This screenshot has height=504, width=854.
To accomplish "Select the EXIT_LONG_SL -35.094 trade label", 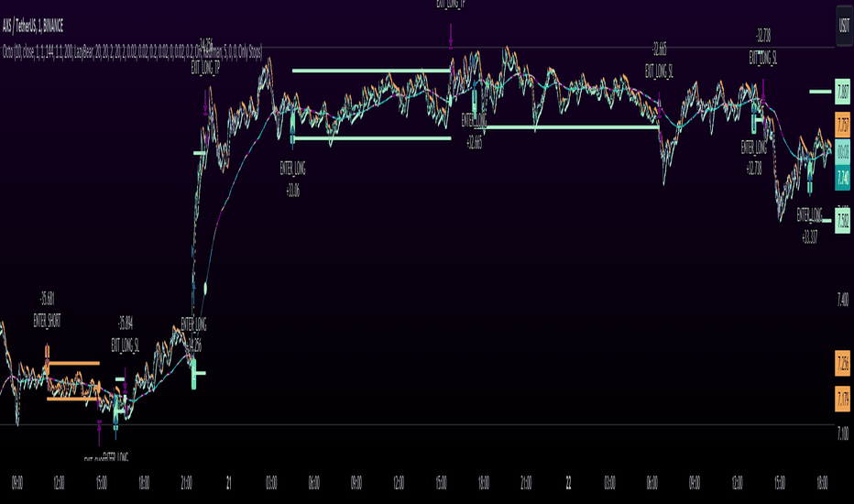I will 126,334.
